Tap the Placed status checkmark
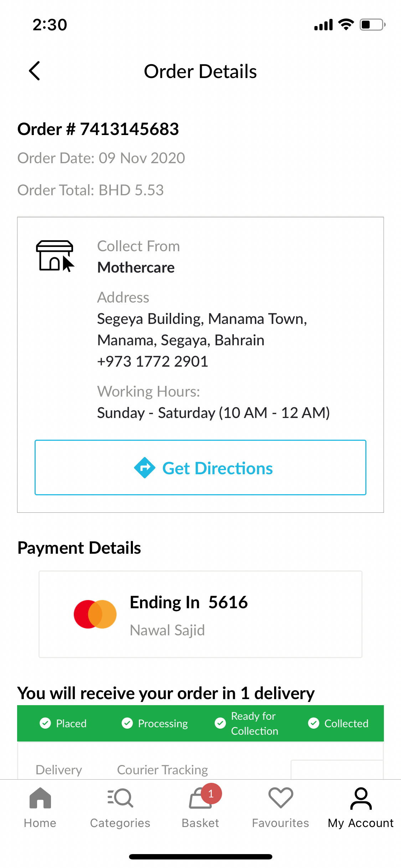Image resolution: width=401 pixels, height=868 pixels. [45, 723]
